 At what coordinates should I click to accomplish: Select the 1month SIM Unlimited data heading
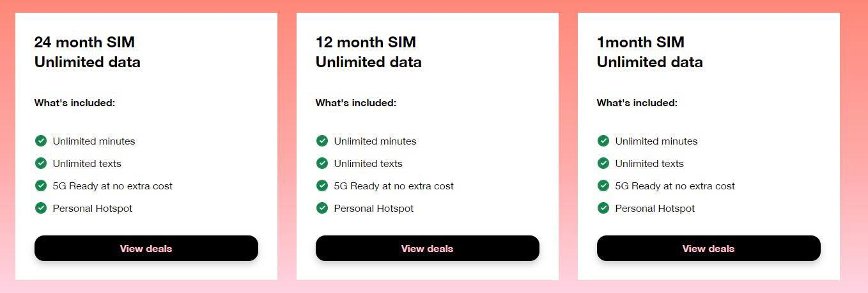[649, 52]
